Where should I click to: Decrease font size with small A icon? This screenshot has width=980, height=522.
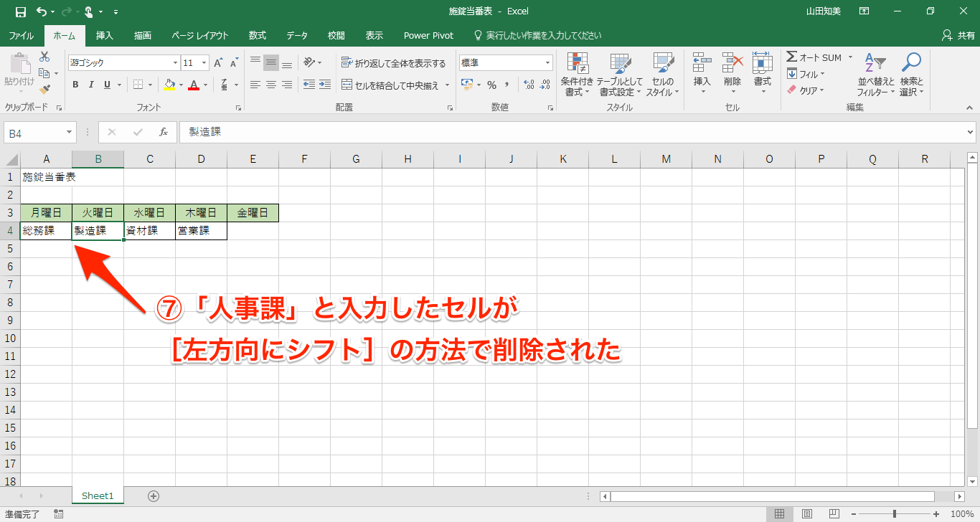(234, 63)
